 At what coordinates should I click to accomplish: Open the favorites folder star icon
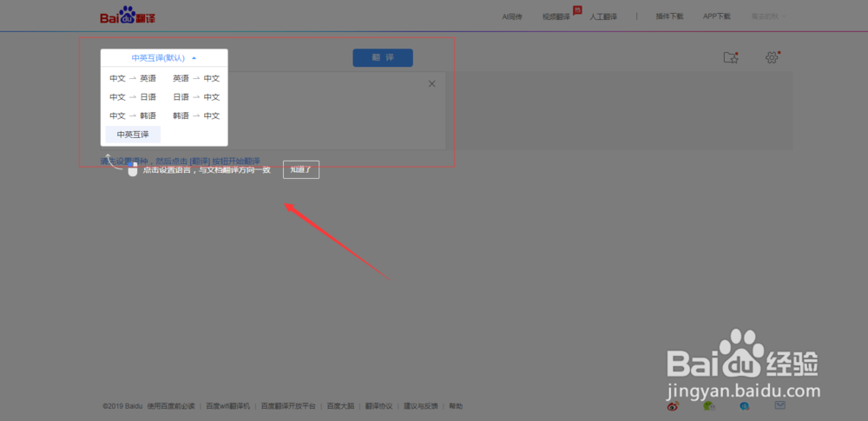[x=731, y=57]
